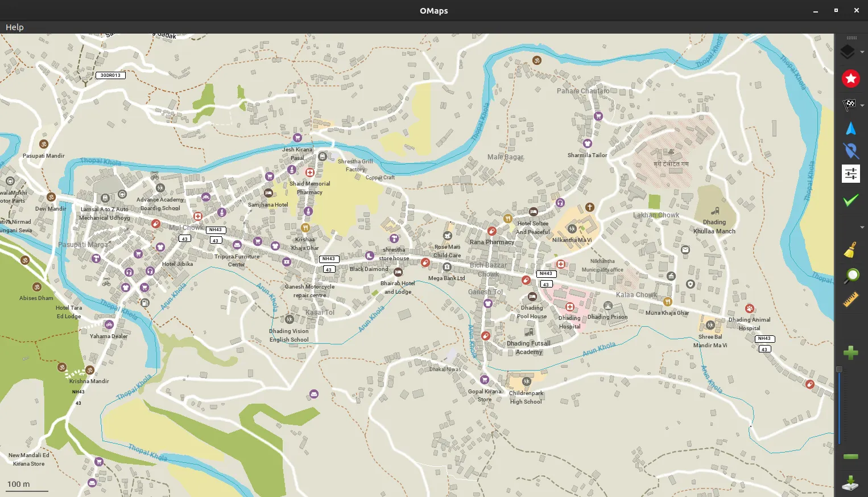868x497 pixels.
Task: Expand the dropdown arrow beside checkered flag
Action: coord(862,105)
